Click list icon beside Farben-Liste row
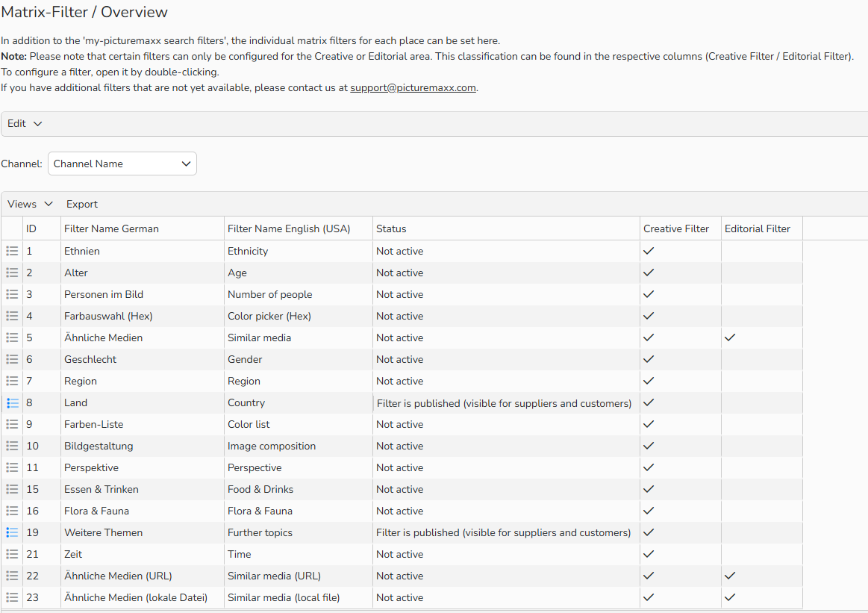The image size is (868, 613). [12, 424]
